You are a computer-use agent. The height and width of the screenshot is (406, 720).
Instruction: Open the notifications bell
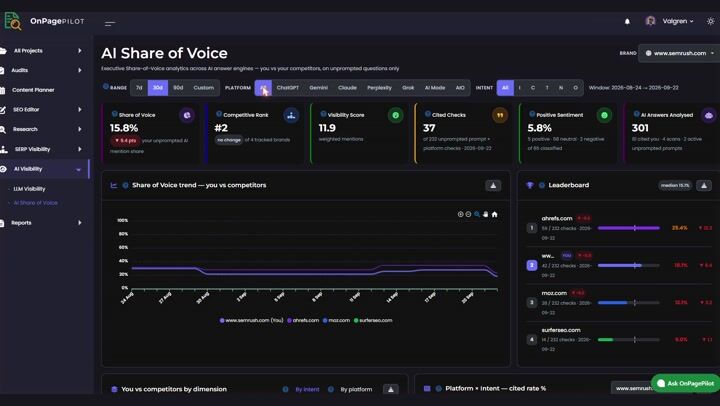[627, 22]
